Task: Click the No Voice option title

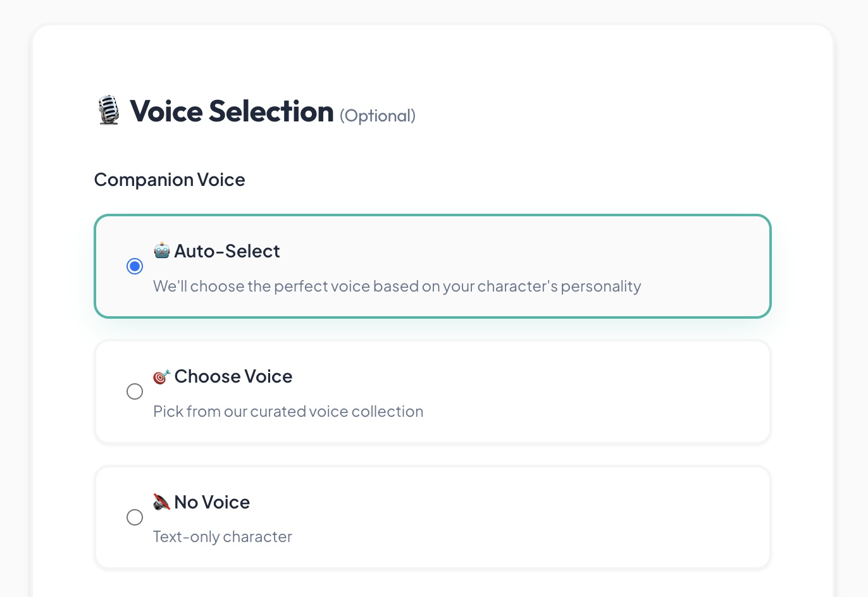Action: click(x=212, y=502)
